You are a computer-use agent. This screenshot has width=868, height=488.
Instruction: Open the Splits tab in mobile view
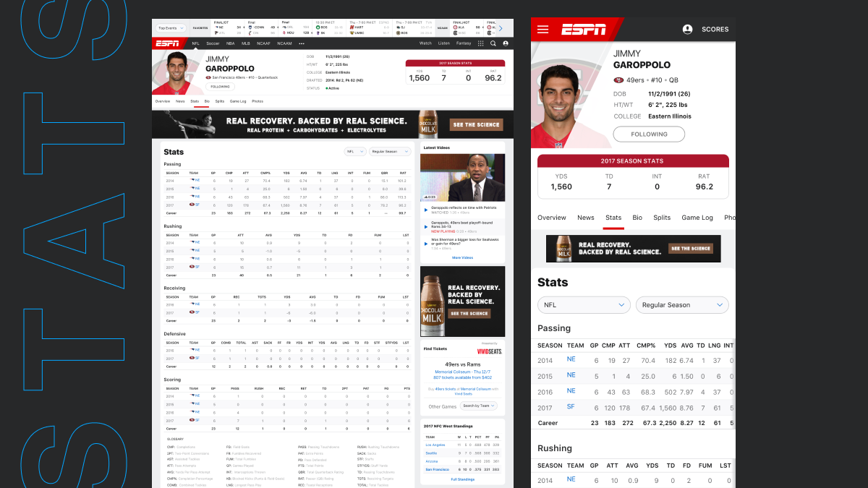[x=662, y=218]
